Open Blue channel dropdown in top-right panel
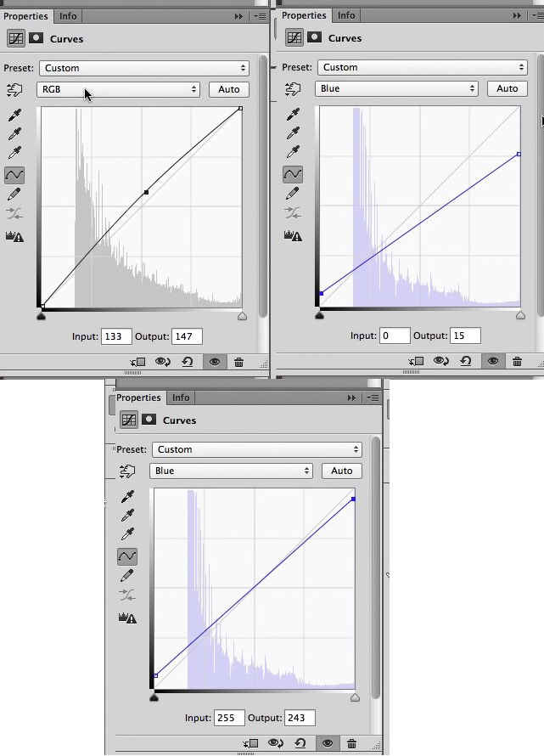 point(396,88)
